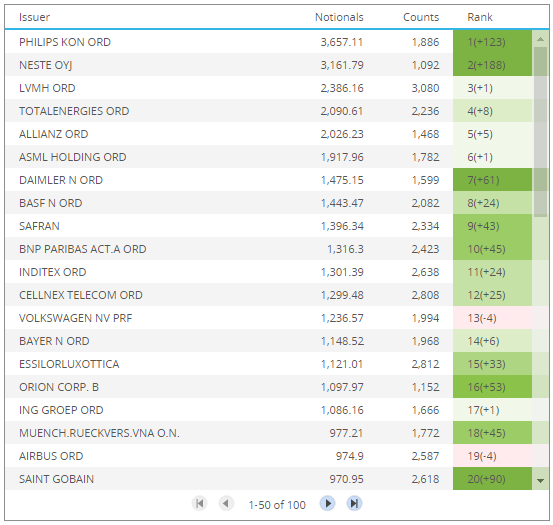Click the rank cell 20(+90)
The height and width of the screenshot is (525, 553).
tap(492, 479)
